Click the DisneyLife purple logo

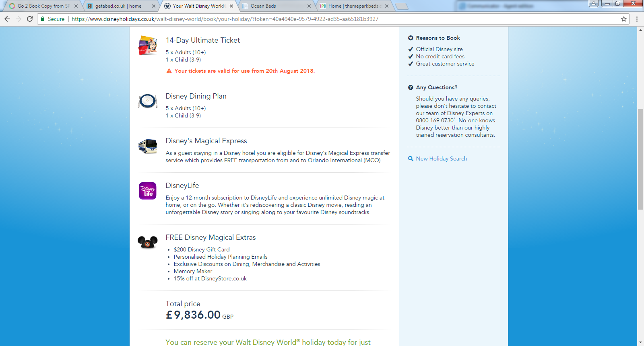148,191
